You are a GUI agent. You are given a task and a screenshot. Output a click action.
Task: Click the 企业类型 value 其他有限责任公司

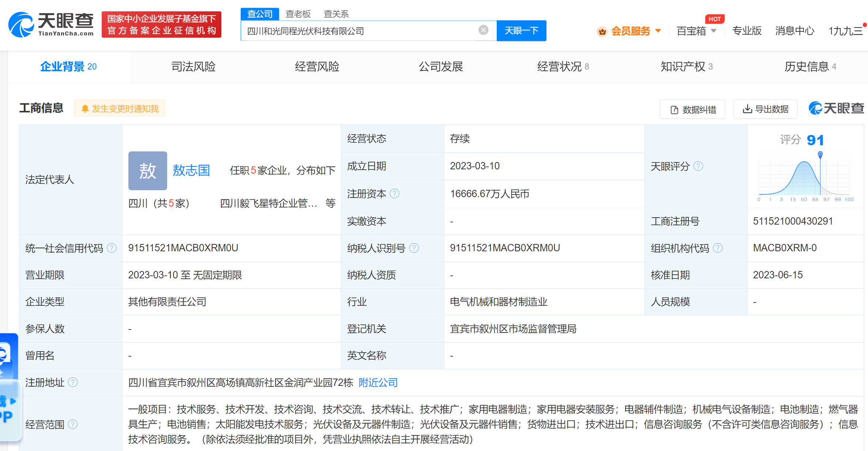167,302
